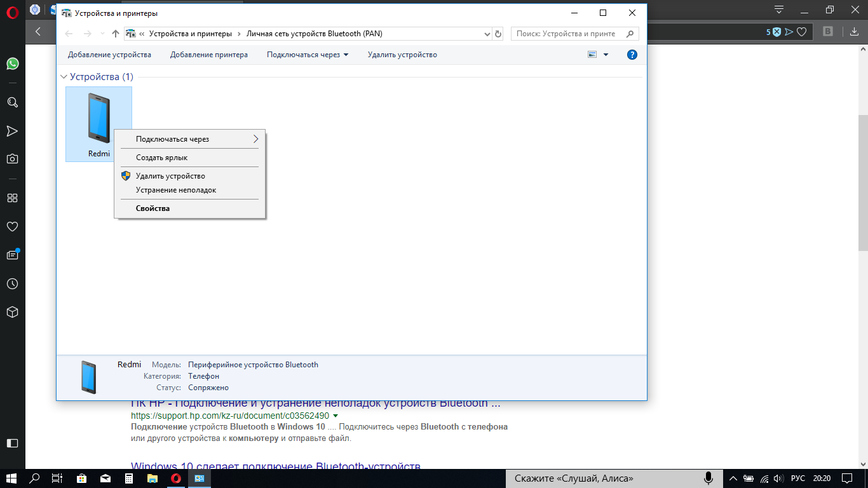Click the Up arrow in Explorer navigation
Viewport: 868px width, 488px height.
115,34
